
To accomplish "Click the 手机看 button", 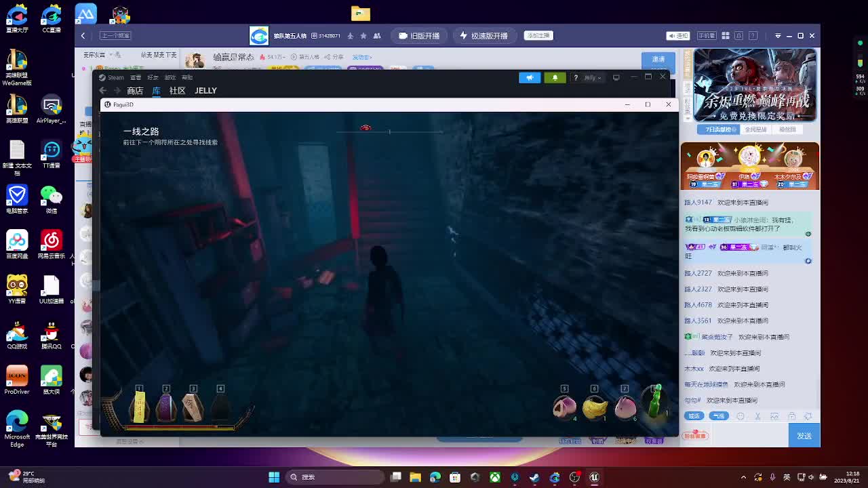I will (x=707, y=36).
